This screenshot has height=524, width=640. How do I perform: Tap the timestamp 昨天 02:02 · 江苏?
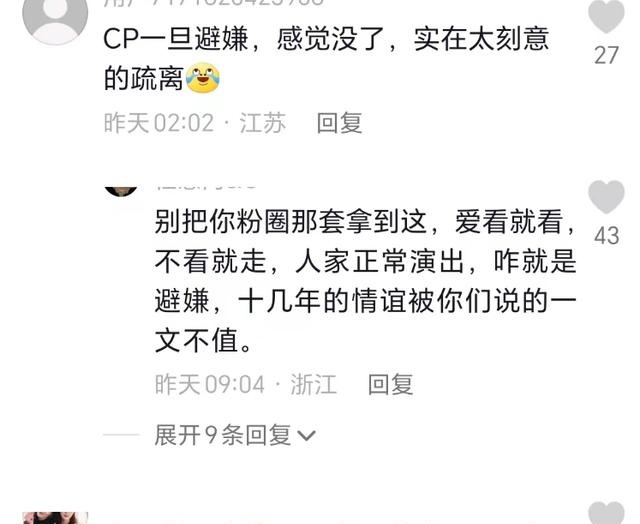click(195, 123)
